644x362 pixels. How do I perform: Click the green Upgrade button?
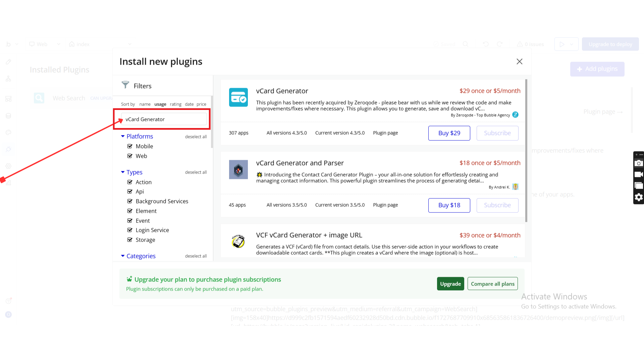pos(450,284)
